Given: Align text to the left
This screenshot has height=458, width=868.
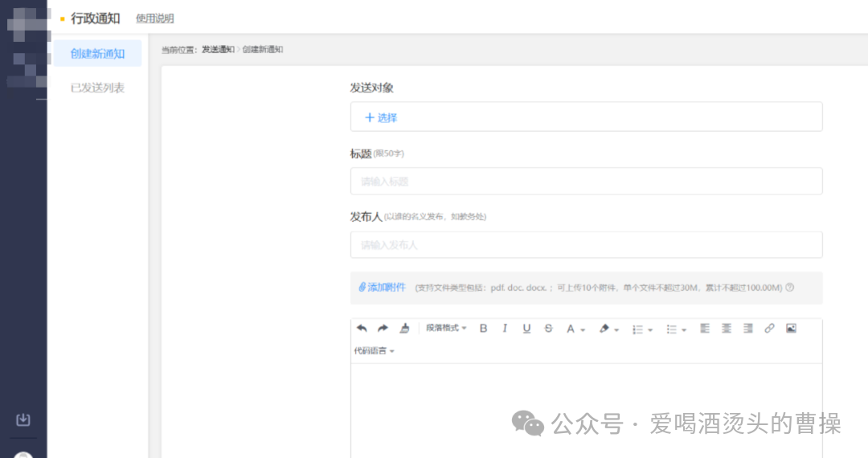Looking at the screenshot, I should (x=705, y=329).
